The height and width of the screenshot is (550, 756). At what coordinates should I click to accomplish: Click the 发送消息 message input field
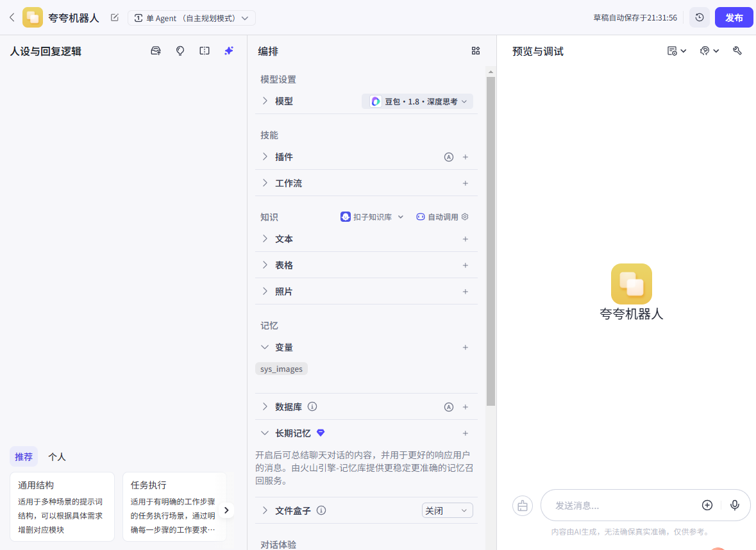tap(616, 505)
